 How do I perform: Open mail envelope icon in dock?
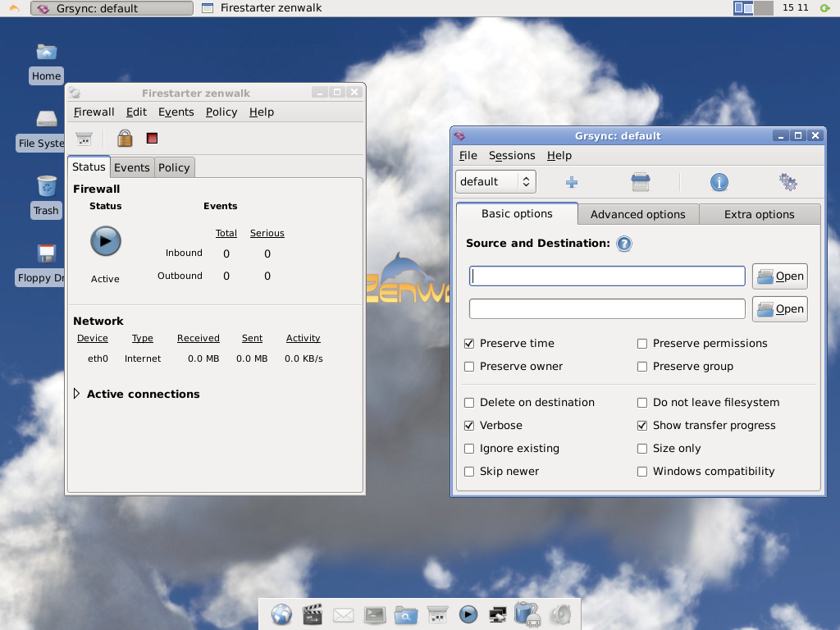tap(344, 615)
